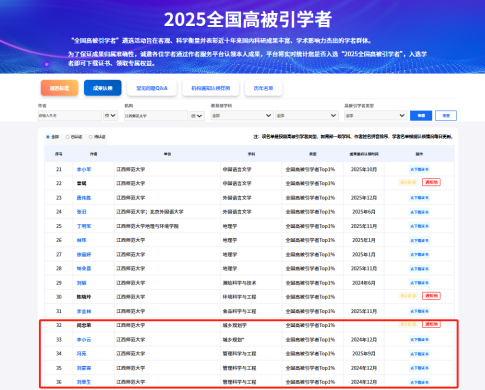Screen dimensions: 485x390
Task: Download certificate for row 27
Action: pos(419,254)
